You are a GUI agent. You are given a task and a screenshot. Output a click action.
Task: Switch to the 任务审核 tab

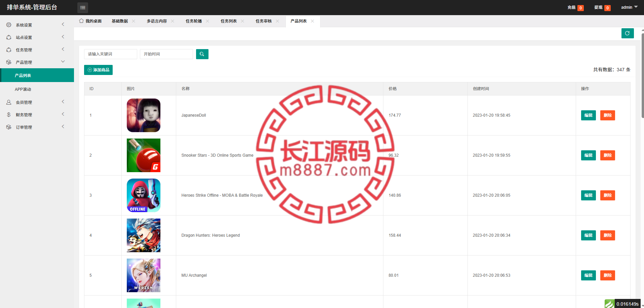(264, 21)
